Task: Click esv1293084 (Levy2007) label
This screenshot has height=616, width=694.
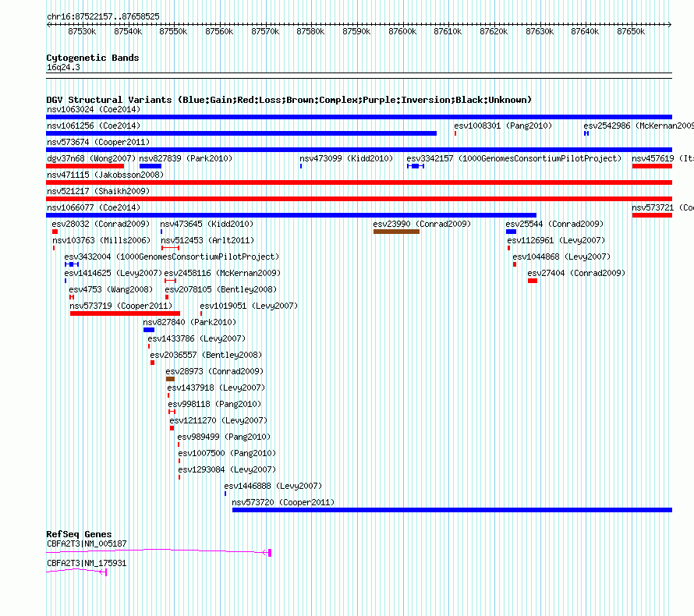Action: (x=227, y=469)
